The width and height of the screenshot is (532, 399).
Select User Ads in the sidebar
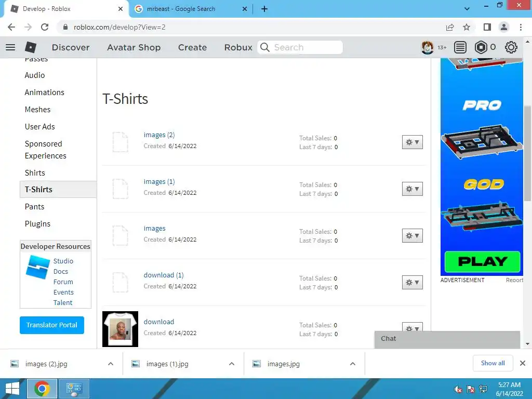[x=39, y=127]
